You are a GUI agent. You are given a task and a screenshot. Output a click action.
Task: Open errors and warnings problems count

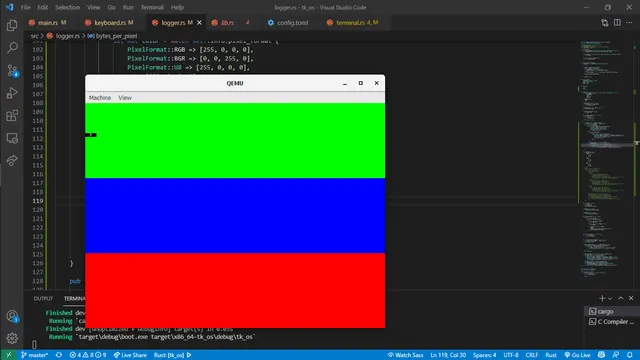(x=88, y=355)
